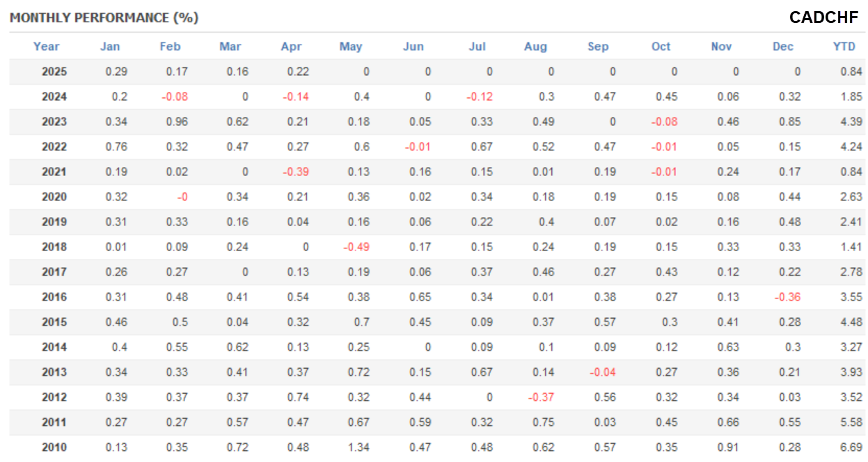The width and height of the screenshot is (868, 462).
Task: Click the red -0.36 value for Dec 2016
Action: coord(787,297)
